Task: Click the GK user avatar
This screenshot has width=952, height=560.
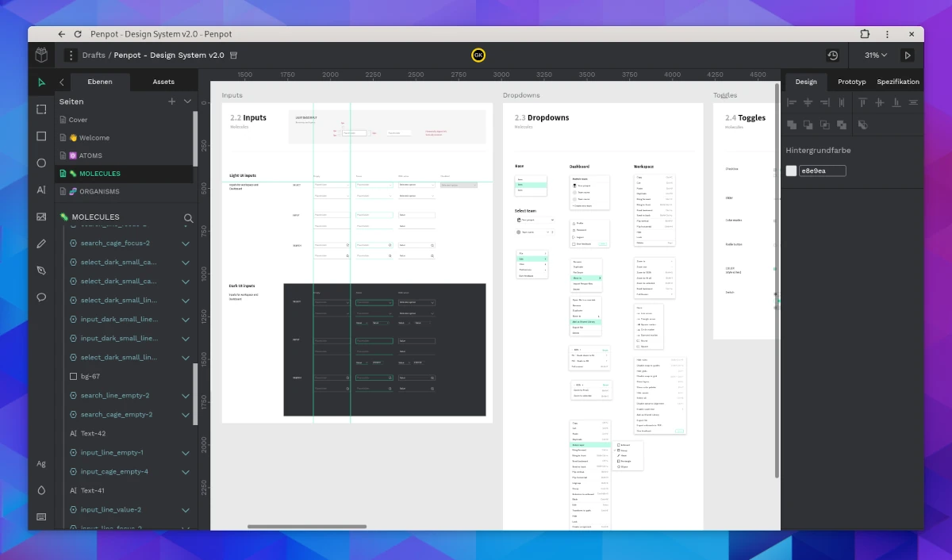Action: [478, 55]
